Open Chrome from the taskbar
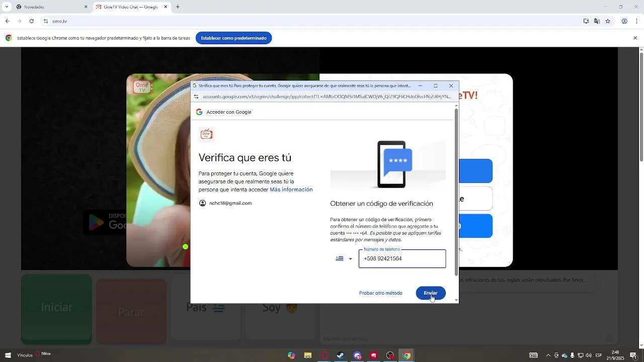Image resolution: width=644 pixels, height=362 pixels. 407,355
